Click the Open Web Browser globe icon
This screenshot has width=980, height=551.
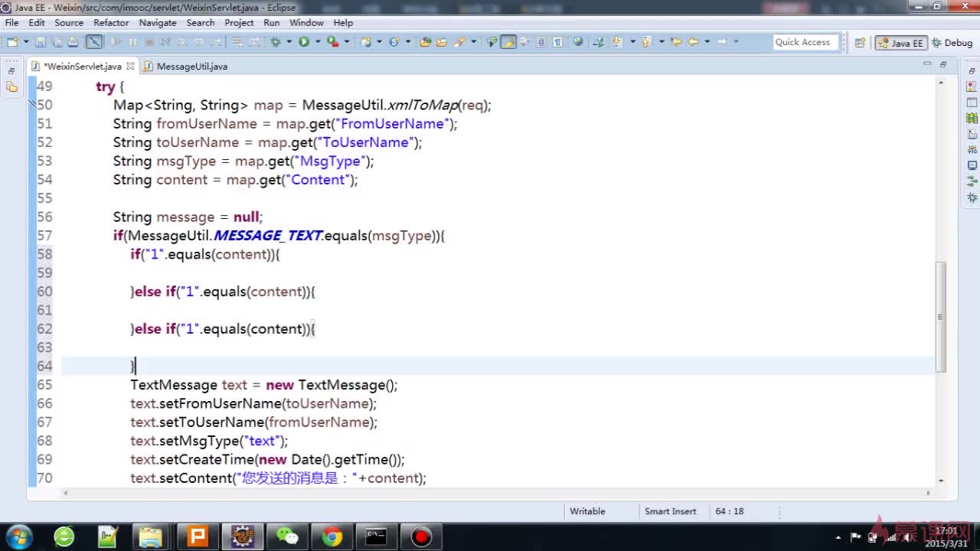(579, 42)
